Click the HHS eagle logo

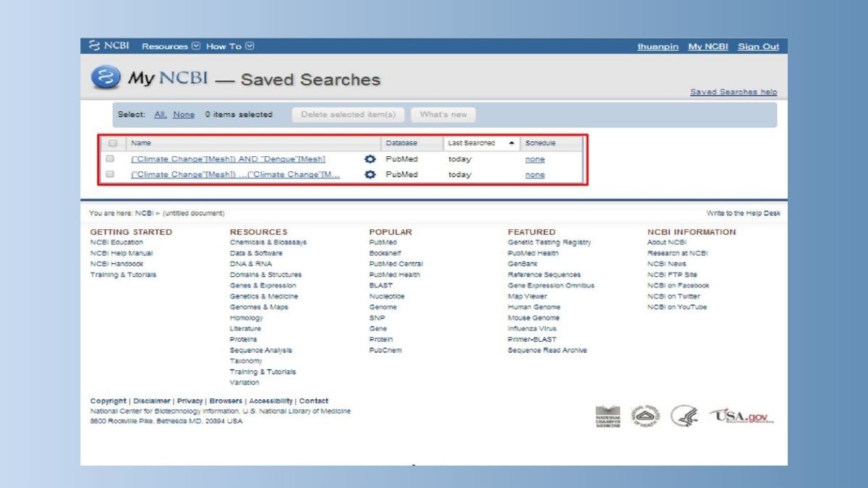684,416
